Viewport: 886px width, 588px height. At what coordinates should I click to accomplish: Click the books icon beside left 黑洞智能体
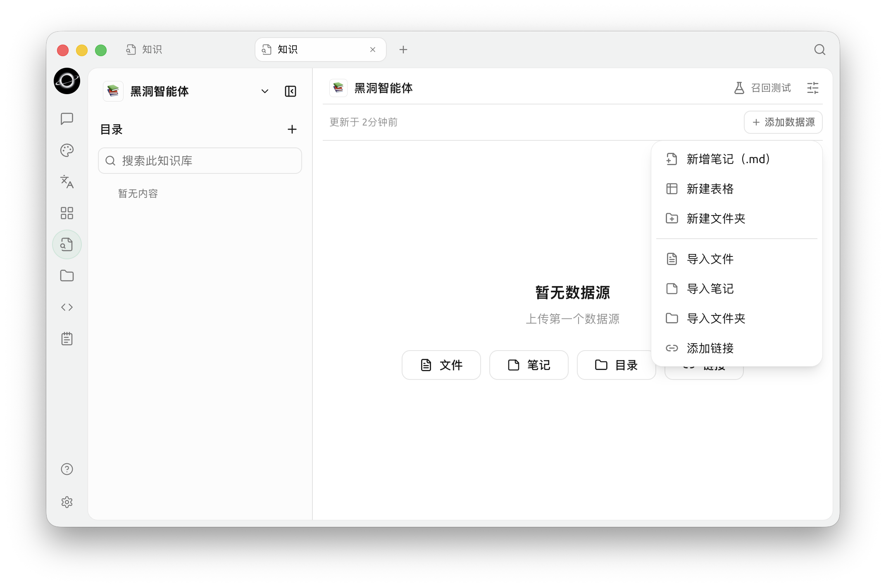pyautogui.click(x=113, y=91)
